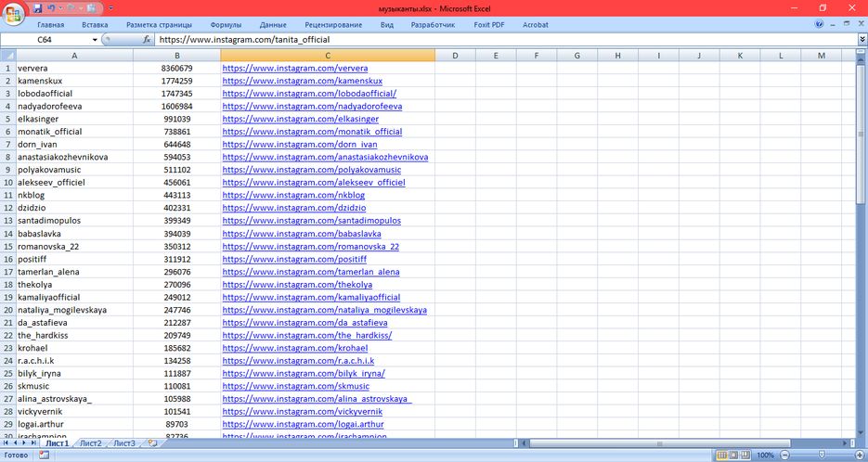Viewport: 868px width, 462px height.
Task: Click the last sheet navigation arrow
Action: (x=33, y=443)
